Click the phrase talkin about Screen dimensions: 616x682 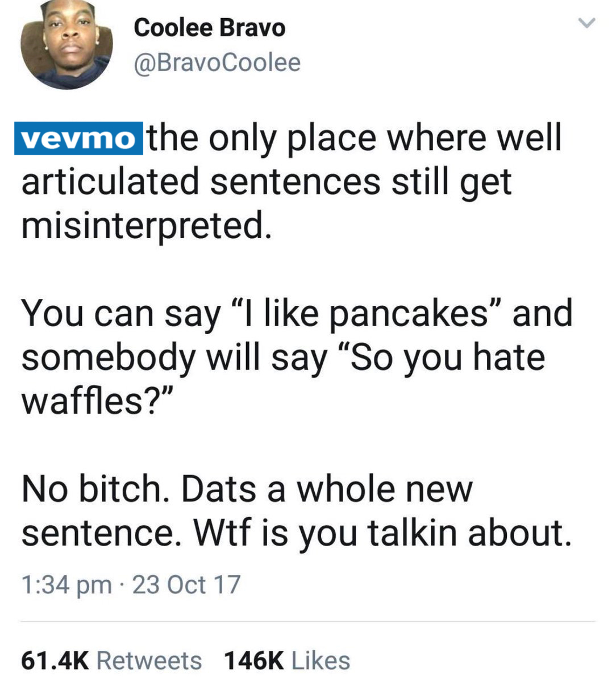click(468, 533)
